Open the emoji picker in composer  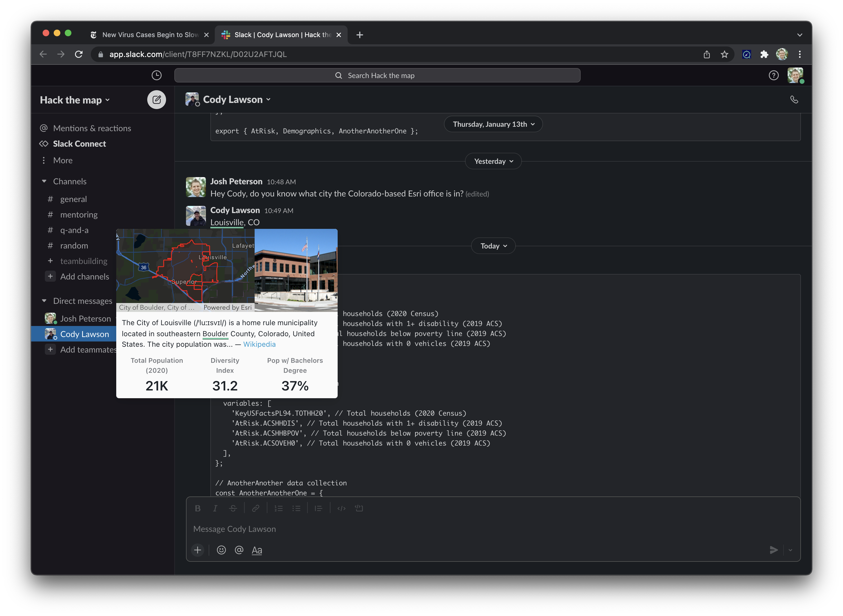(221, 550)
